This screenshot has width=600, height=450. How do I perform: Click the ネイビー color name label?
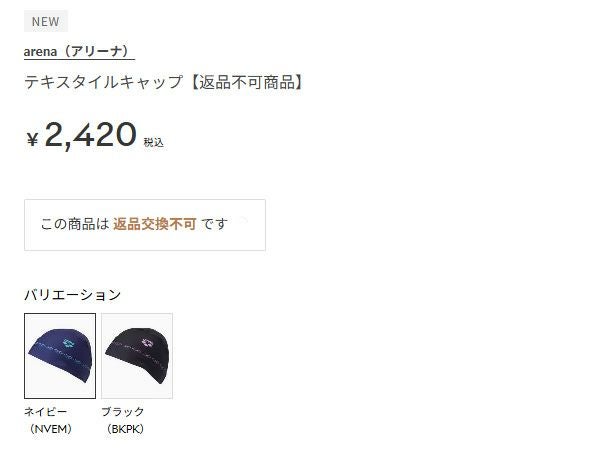(x=46, y=412)
